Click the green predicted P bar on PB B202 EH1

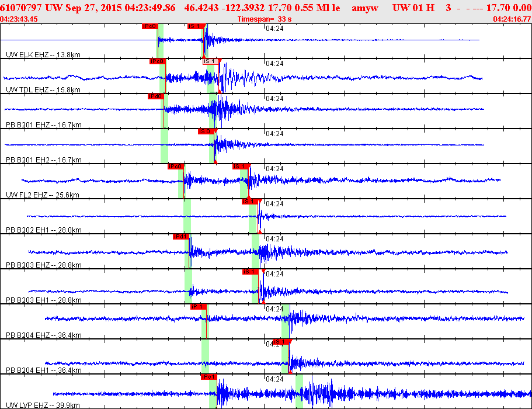(187, 216)
